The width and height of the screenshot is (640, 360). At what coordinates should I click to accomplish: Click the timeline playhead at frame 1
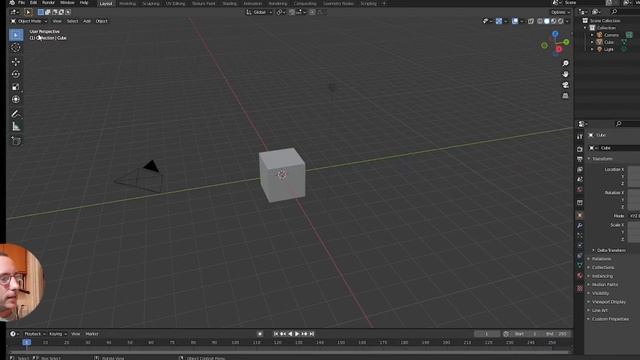click(x=27, y=342)
